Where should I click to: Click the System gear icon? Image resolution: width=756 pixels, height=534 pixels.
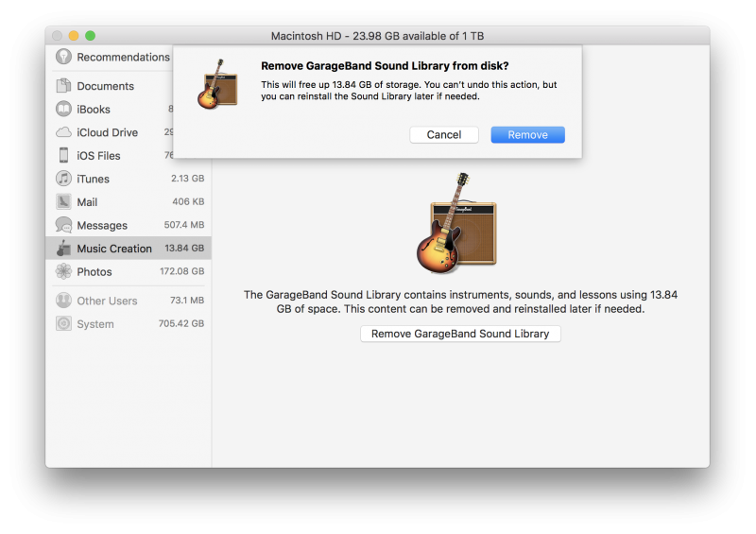pyautogui.click(x=63, y=323)
